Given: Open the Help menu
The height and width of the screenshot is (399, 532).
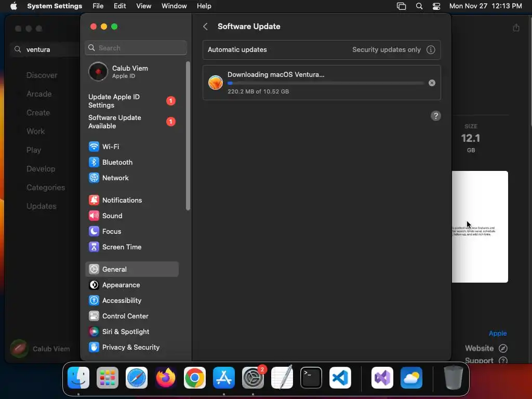Looking at the screenshot, I should coord(204,6).
